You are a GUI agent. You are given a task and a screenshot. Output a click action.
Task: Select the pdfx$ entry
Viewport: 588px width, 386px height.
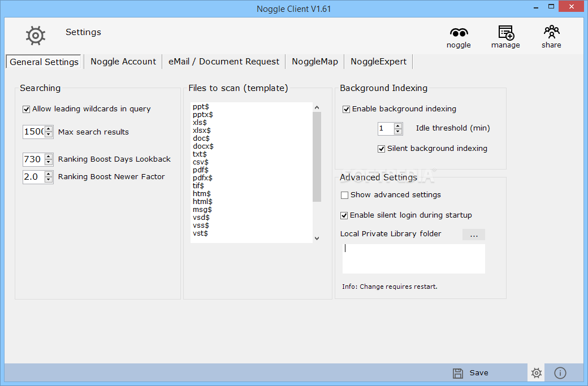pyautogui.click(x=202, y=178)
